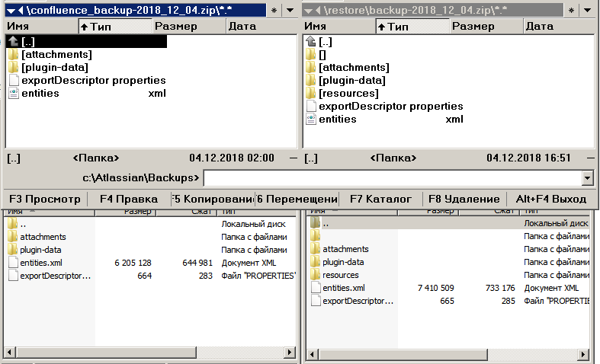
Task: Go up via [..] in left panel
Action: (x=86, y=41)
